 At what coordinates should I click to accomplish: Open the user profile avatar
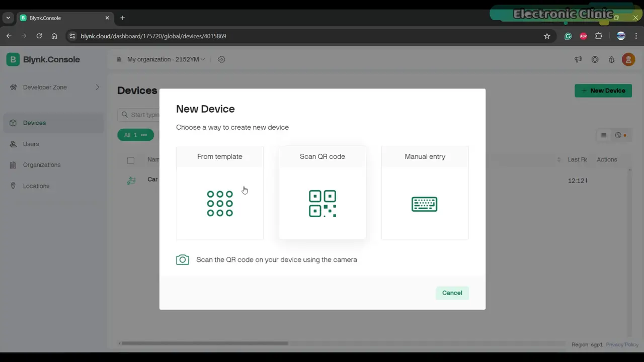point(628,59)
